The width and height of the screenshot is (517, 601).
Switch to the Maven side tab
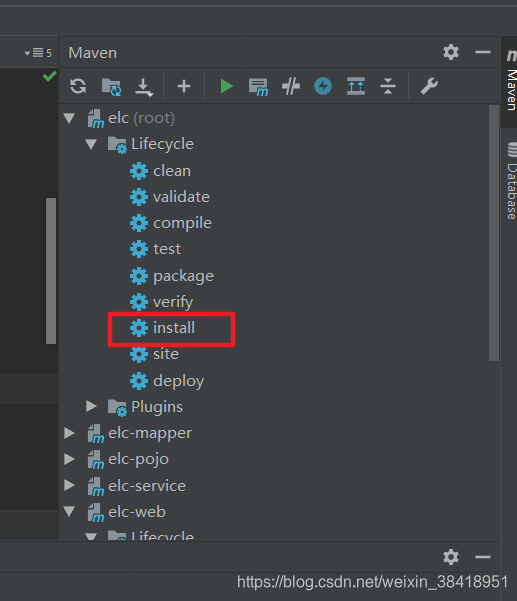[x=511, y=81]
